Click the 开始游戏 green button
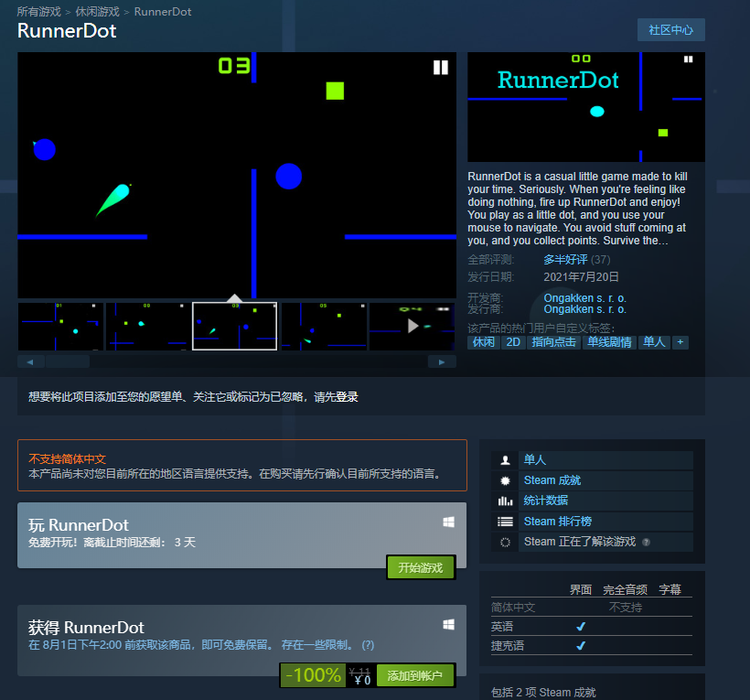Viewport: 750px width, 700px height. [x=420, y=567]
